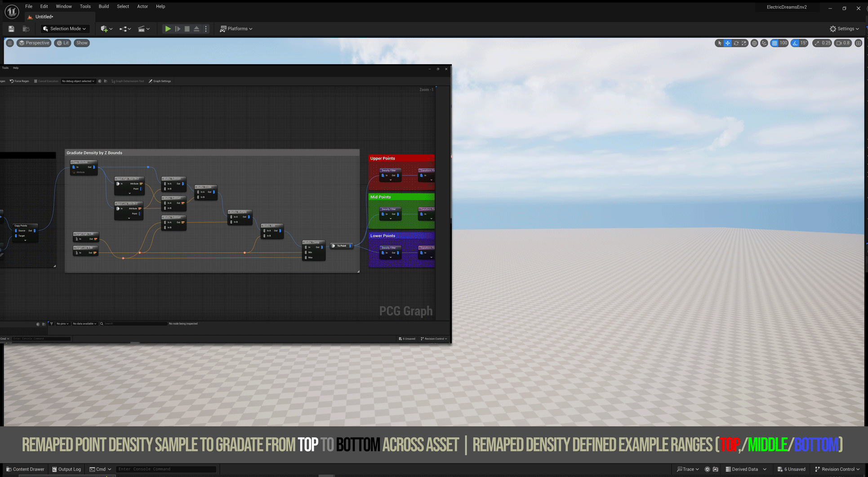
Task: Open the Actor menu
Action: 142,6
